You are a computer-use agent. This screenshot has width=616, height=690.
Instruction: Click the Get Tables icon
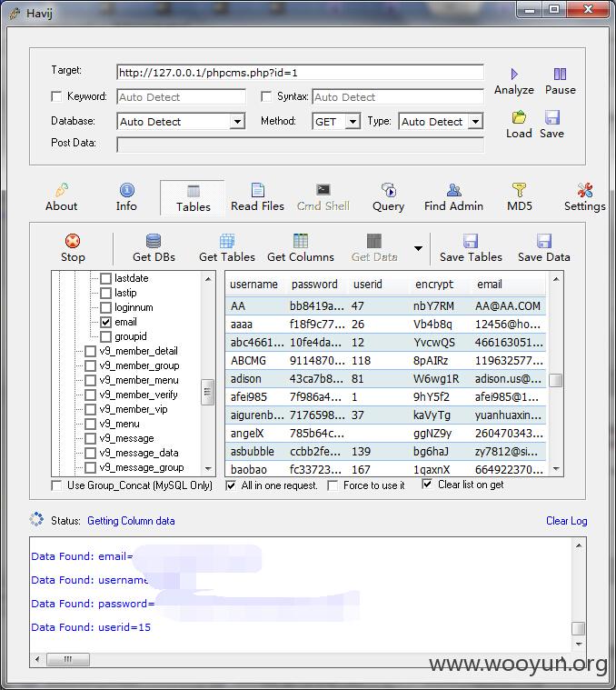click(227, 241)
